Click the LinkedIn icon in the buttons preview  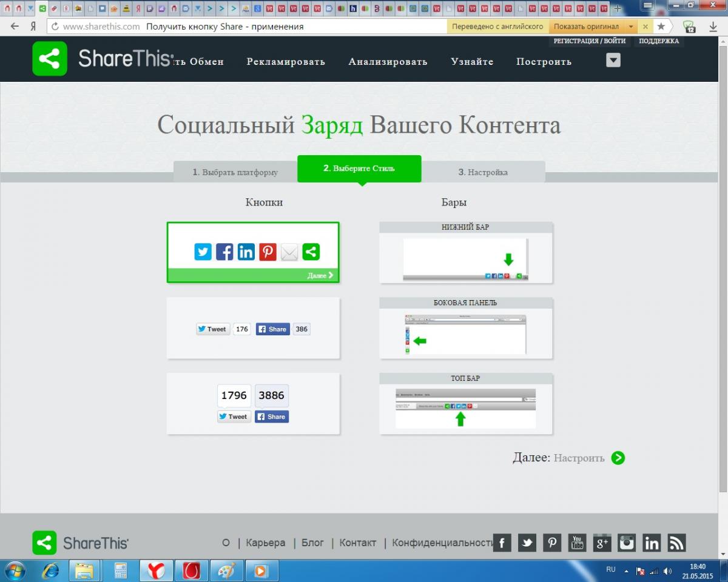pos(246,252)
